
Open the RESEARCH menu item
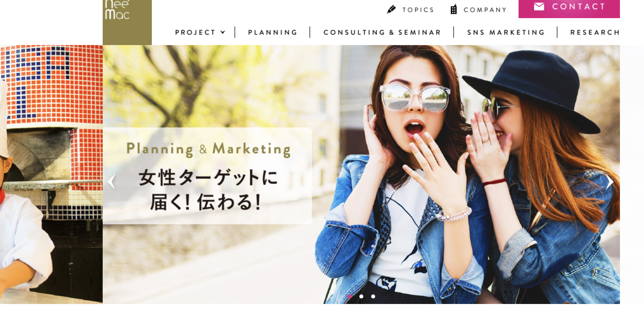coord(595,32)
